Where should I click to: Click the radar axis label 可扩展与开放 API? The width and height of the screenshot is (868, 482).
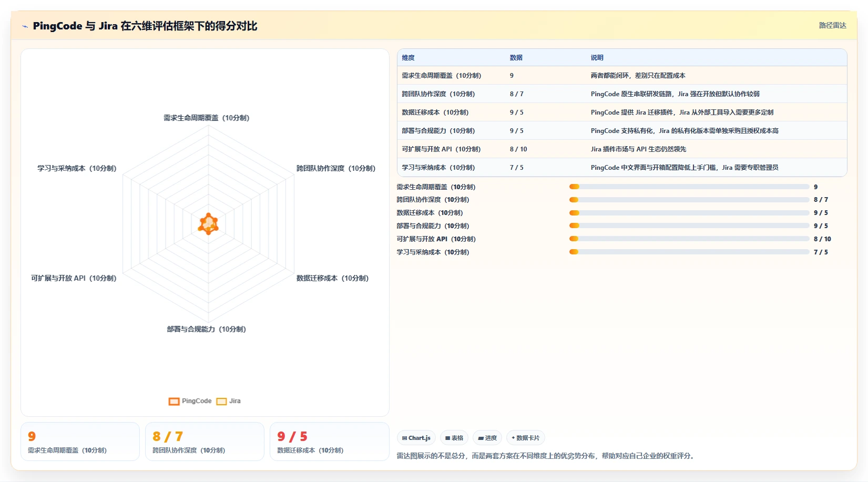74,278
